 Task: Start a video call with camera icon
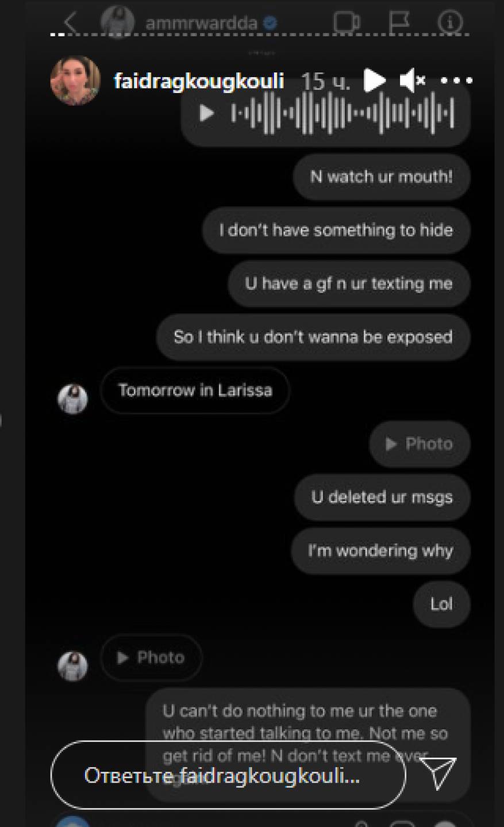(x=347, y=22)
